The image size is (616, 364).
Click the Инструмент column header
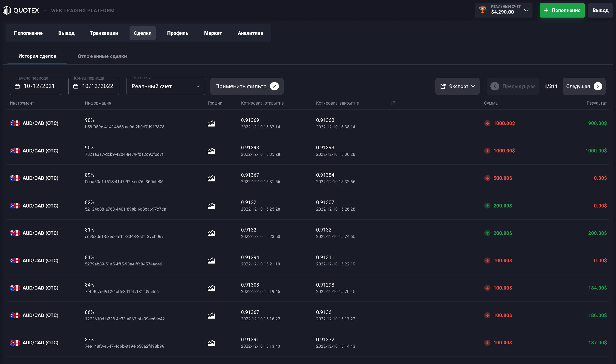(x=22, y=103)
